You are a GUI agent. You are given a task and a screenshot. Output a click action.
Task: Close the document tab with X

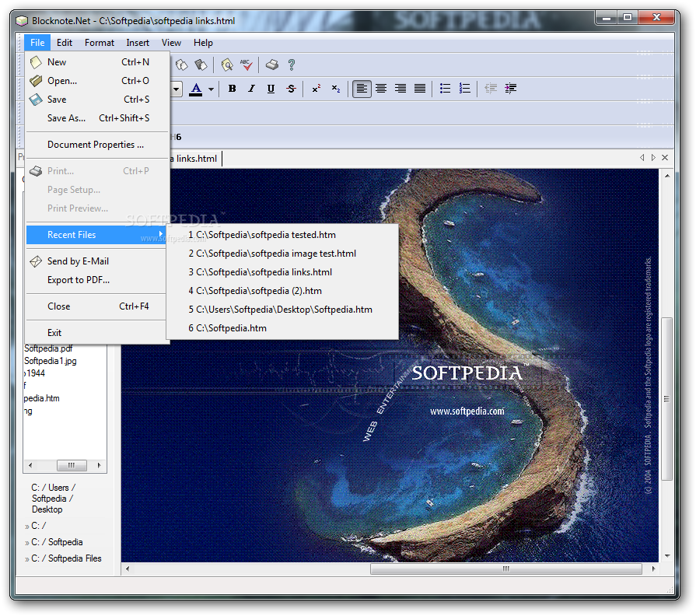click(x=665, y=158)
